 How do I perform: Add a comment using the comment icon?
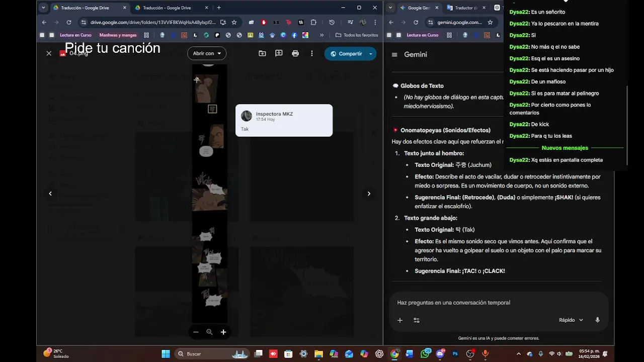(279, 53)
